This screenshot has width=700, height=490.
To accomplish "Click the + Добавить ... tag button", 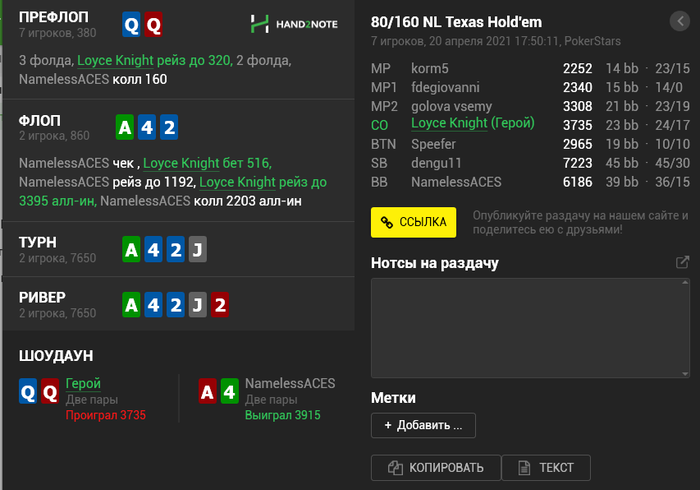I will click(423, 425).
